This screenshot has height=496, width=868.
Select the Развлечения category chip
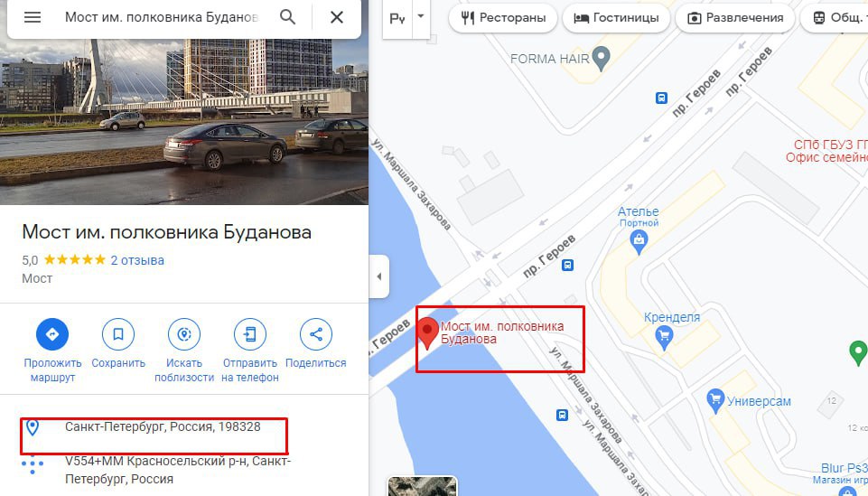(735, 18)
